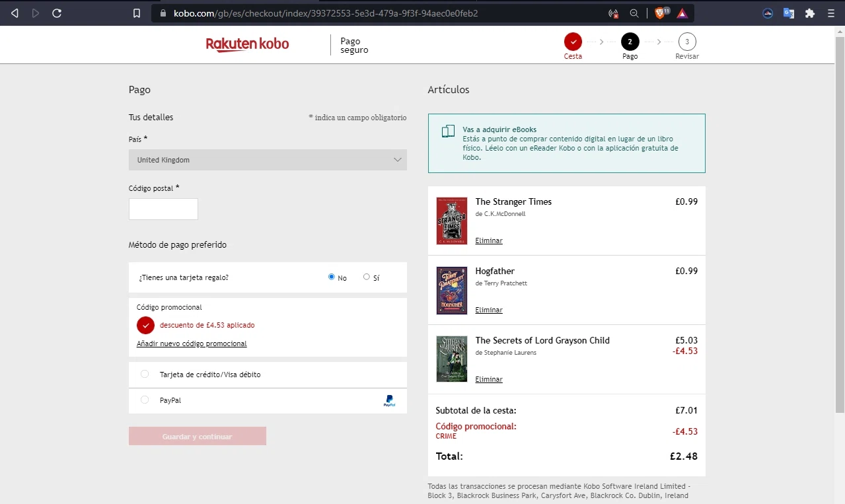Select the Pago step 2 circle
Viewport: 845px width, 504px height.
[630, 42]
